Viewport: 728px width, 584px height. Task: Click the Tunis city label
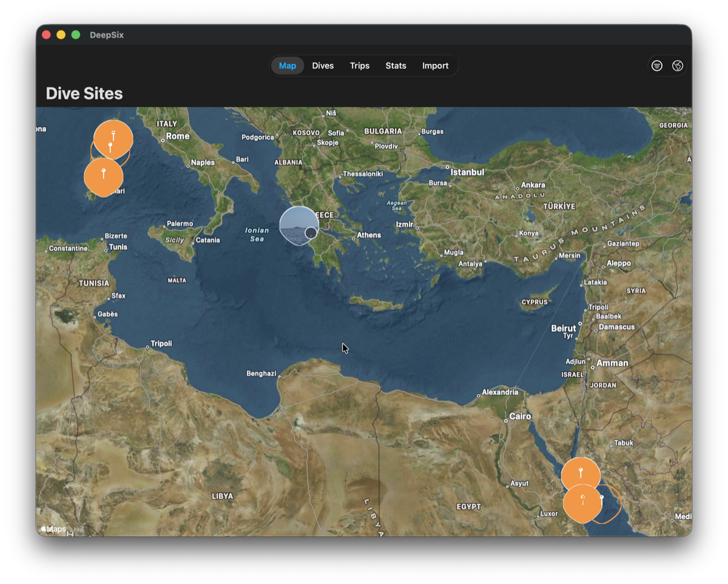[x=118, y=247]
